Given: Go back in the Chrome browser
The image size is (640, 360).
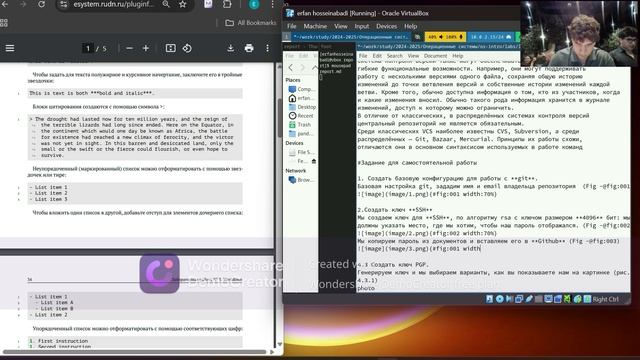Looking at the screenshot, I should click(x=5, y=4).
